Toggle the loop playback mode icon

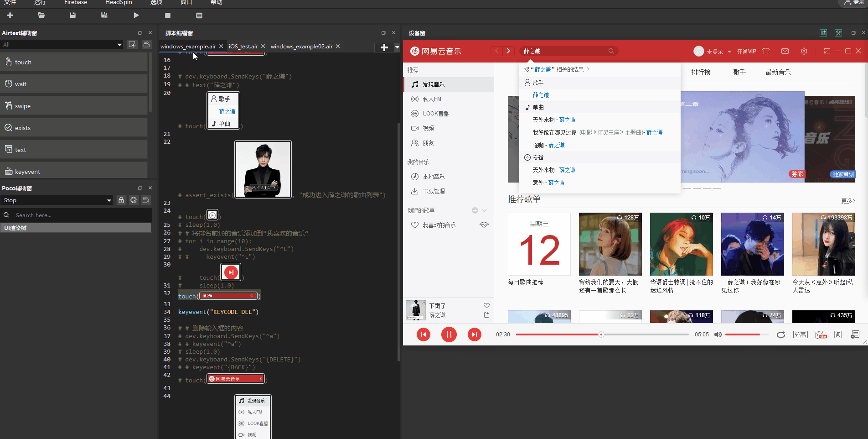781,334
